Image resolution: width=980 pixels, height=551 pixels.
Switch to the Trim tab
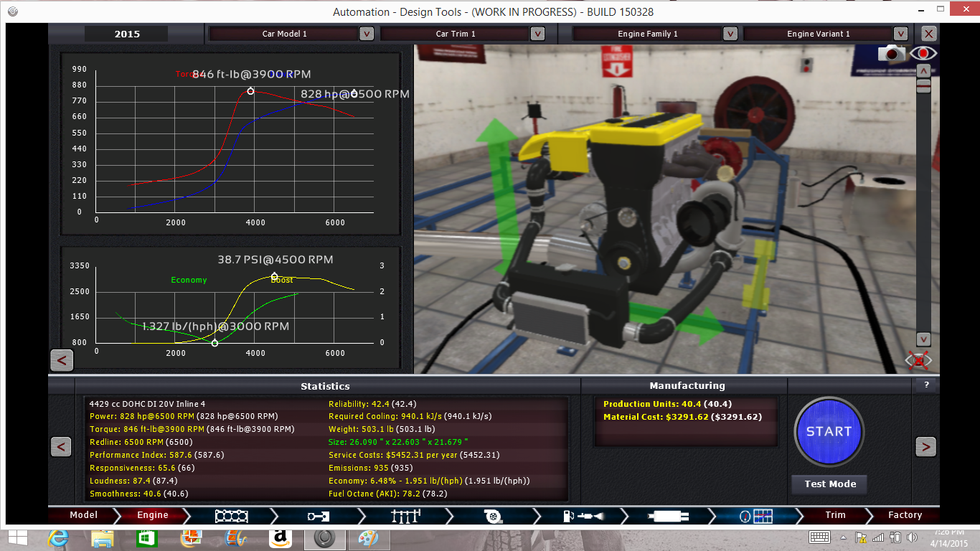pyautogui.click(x=835, y=515)
